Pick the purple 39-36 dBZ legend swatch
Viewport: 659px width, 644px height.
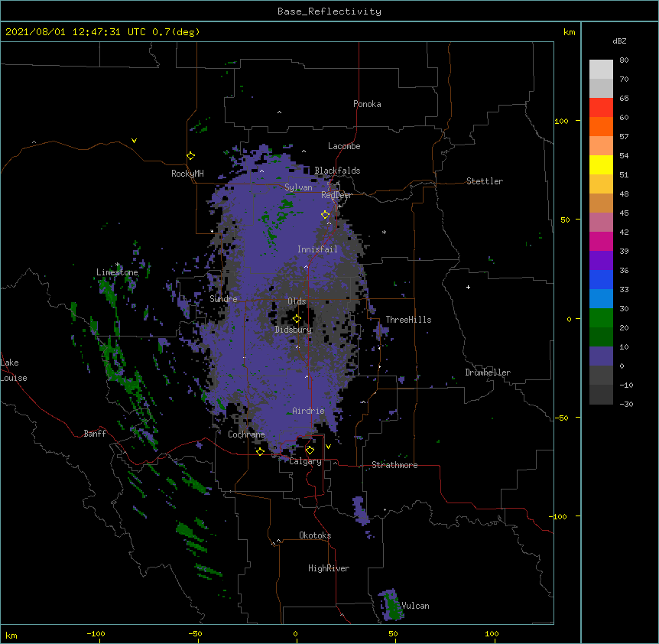tap(601, 261)
